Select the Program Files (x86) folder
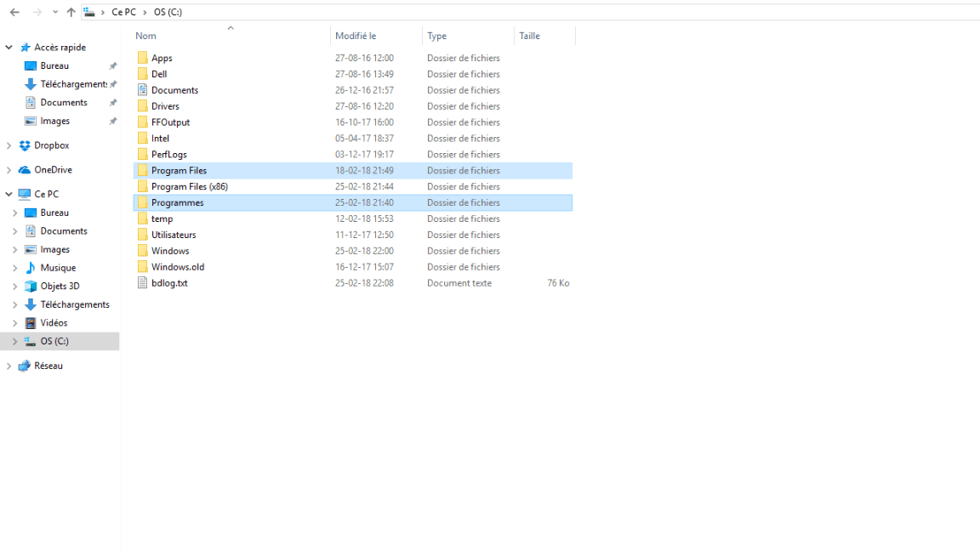The width and height of the screenshot is (980, 551). point(189,186)
